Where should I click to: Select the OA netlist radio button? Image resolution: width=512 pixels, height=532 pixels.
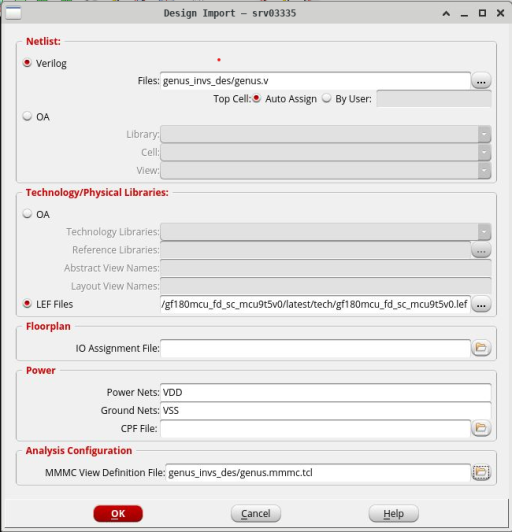(x=27, y=116)
